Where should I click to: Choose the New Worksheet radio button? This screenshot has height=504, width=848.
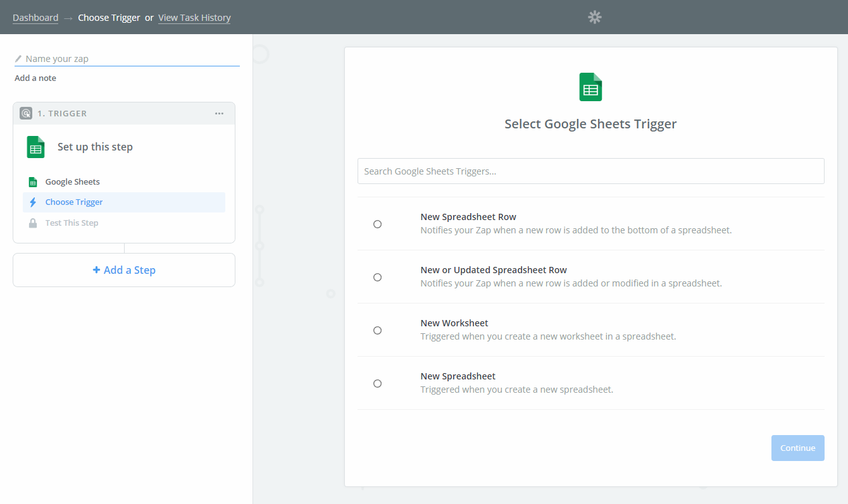pyautogui.click(x=377, y=330)
